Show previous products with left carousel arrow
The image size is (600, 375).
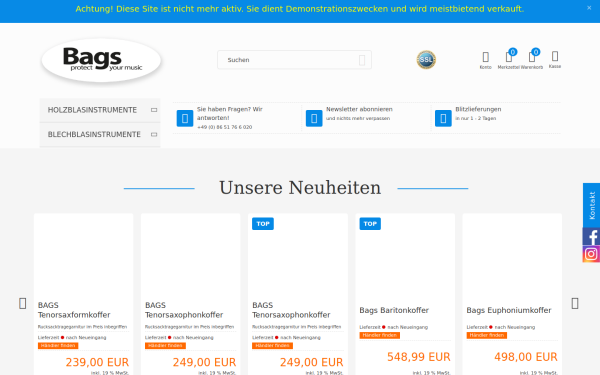pos(23,303)
